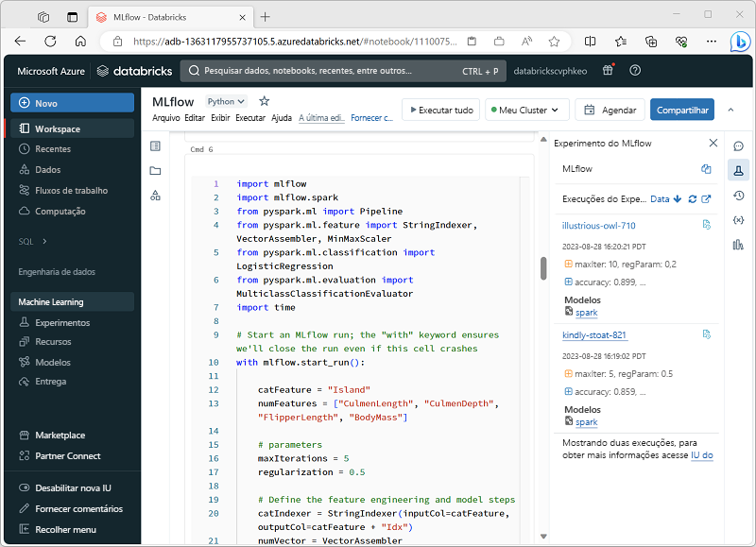756x547 pixels.
Task: Open the Ajuda menu
Action: (x=282, y=117)
